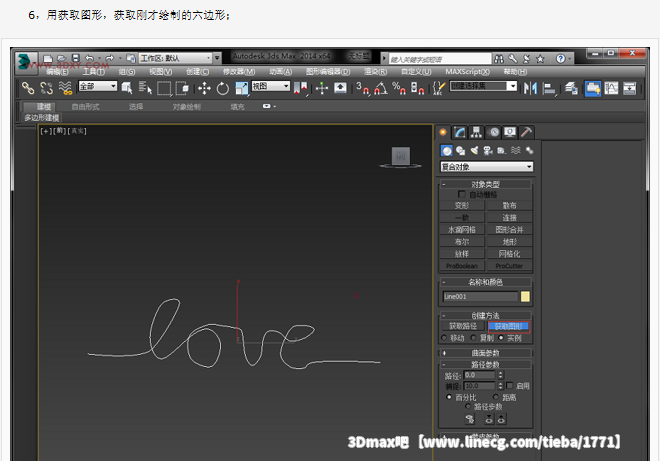Open the 复合对象 category dropdown

click(x=487, y=167)
